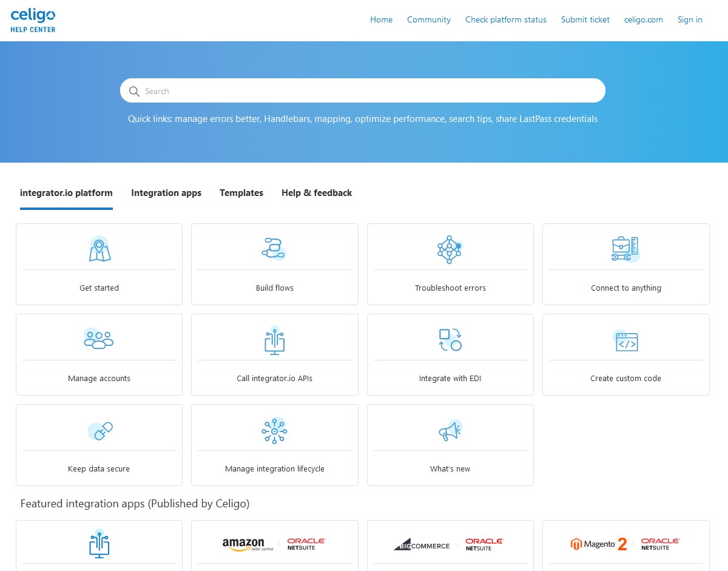Click the Sign in link
This screenshot has height=571, width=728.
(690, 19)
